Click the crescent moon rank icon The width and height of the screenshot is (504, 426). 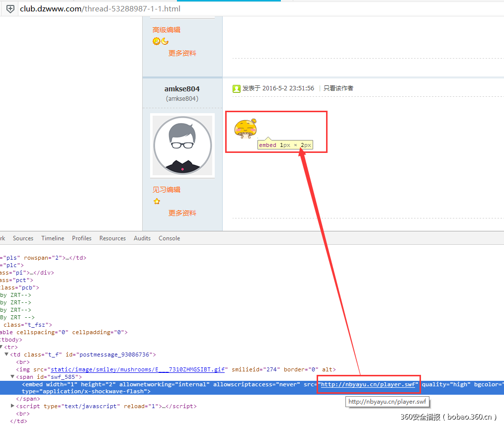pyautogui.click(x=165, y=42)
